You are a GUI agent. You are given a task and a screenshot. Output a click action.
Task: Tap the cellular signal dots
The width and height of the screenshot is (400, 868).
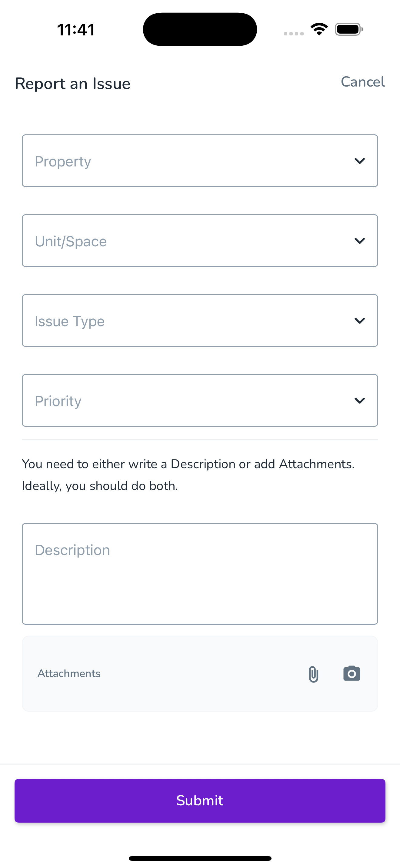(x=293, y=33)
